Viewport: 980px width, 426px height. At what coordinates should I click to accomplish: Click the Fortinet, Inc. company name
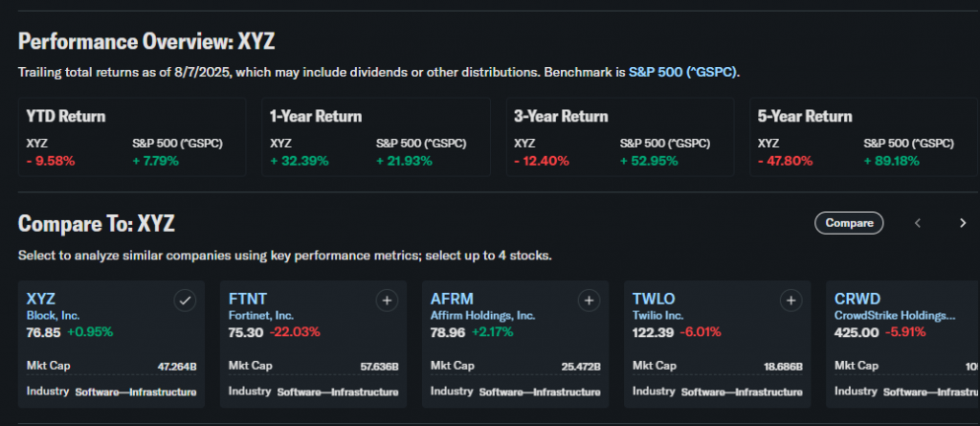(x=261, y=316)
